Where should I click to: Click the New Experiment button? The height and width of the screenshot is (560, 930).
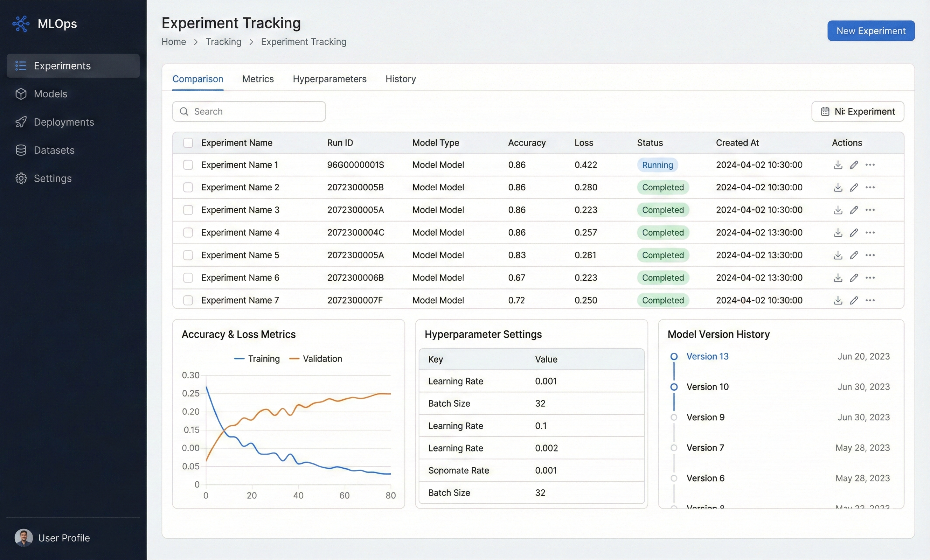click(871, 31)
